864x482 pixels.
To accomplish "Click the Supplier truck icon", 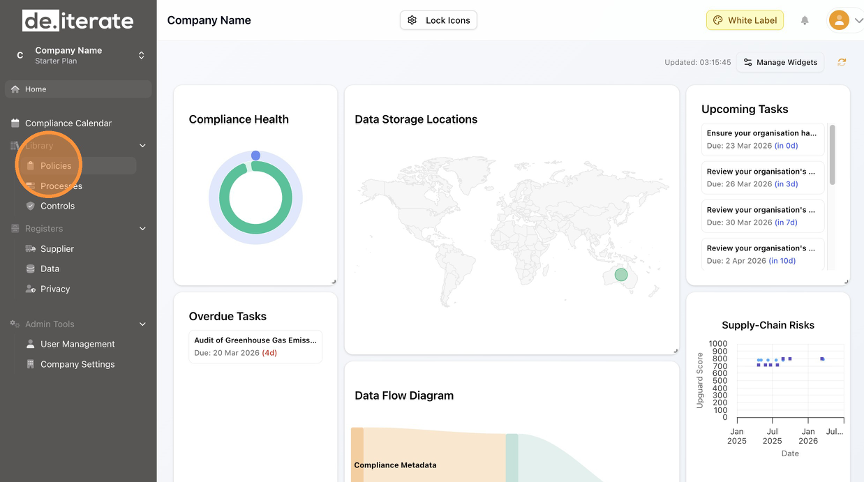I will tap(30, 249).
